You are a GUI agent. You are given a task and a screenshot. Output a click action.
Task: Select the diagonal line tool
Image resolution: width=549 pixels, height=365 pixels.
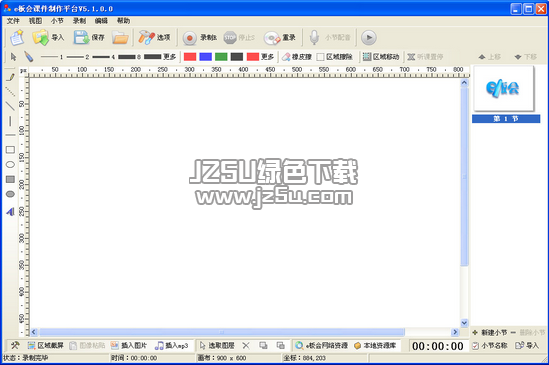click(10, 106)
